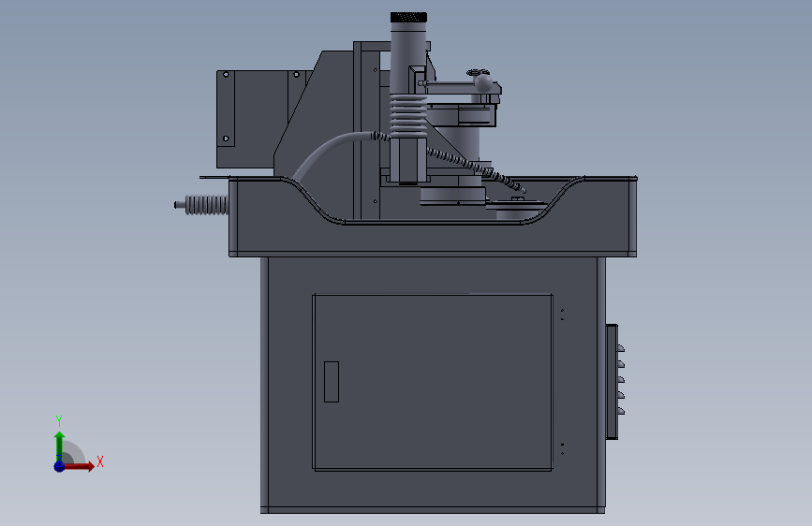Select the louvered vent panel on cabinet side

click(615, 382)
